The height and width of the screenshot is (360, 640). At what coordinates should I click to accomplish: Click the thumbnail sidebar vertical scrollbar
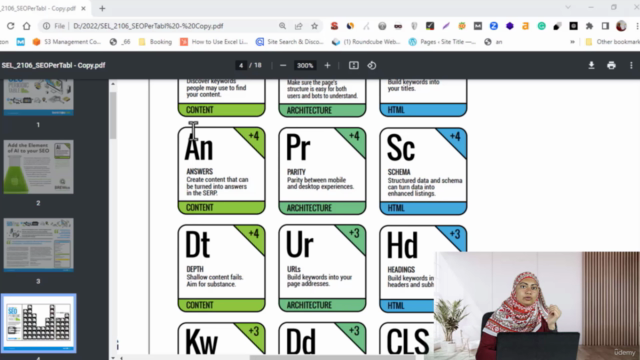(113, 116)
